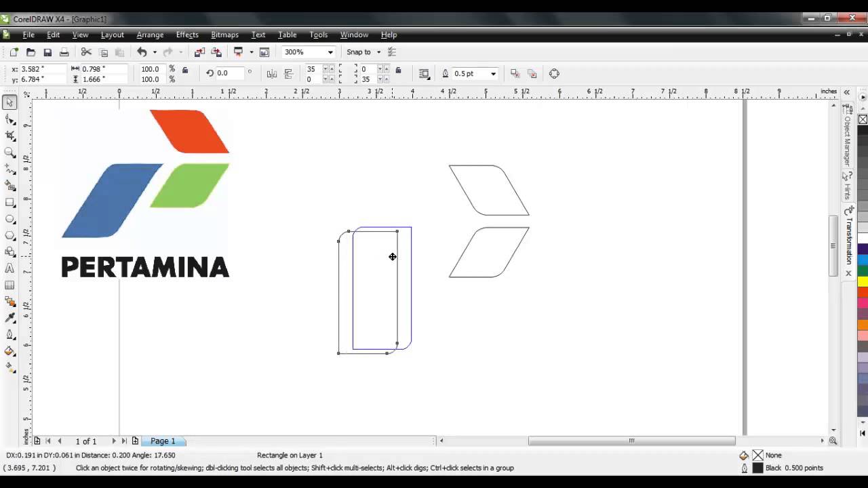The image size is (868, 488).
Task: Open the Snap to dropdown
Action: (x=378, y=52)
